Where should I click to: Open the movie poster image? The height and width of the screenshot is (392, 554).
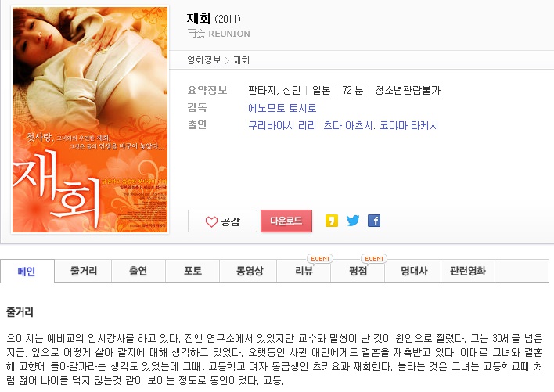click(x=90, y=120)
